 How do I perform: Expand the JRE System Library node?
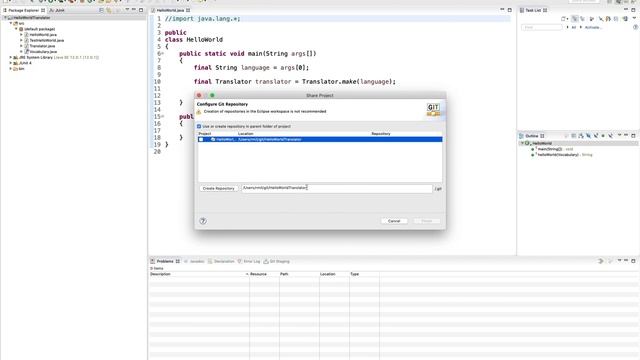click(11, 58)
